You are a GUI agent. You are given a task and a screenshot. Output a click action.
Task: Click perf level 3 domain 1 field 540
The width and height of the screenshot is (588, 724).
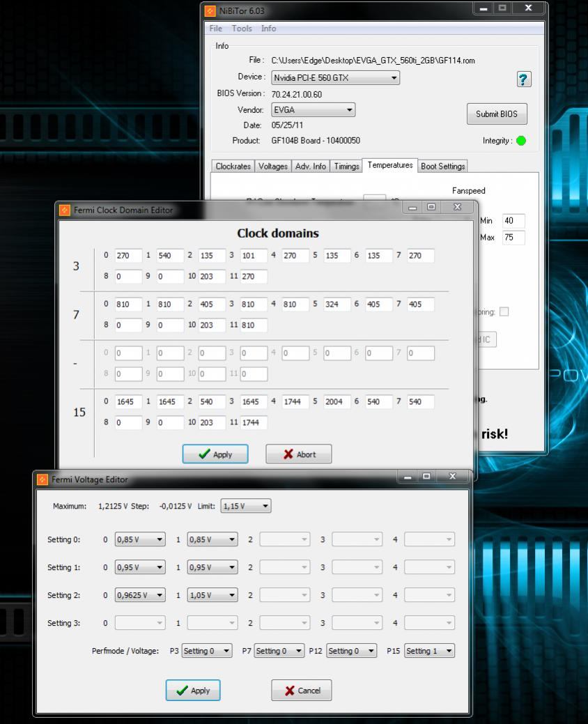170,256
